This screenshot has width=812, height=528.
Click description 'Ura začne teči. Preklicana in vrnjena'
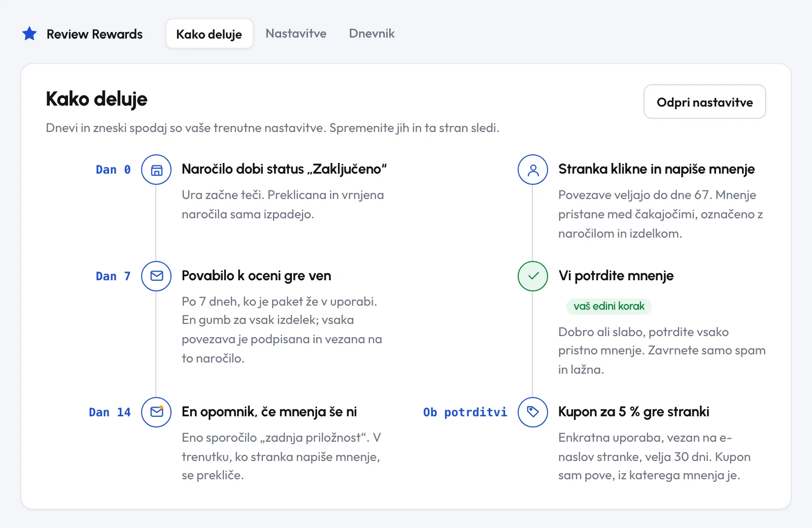click(x=283, y=205)
